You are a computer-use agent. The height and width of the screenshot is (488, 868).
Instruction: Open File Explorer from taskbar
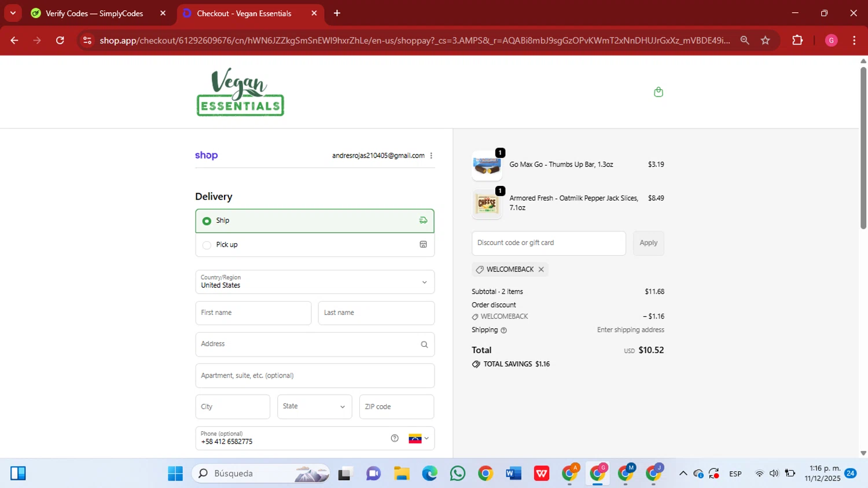pos(402,474)
